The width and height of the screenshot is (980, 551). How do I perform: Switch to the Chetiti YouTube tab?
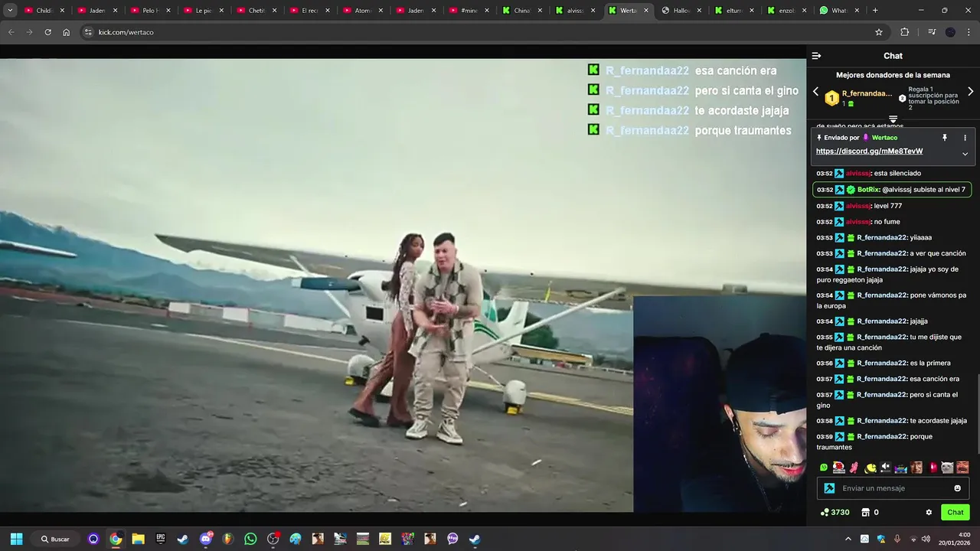tap(256, 11)
